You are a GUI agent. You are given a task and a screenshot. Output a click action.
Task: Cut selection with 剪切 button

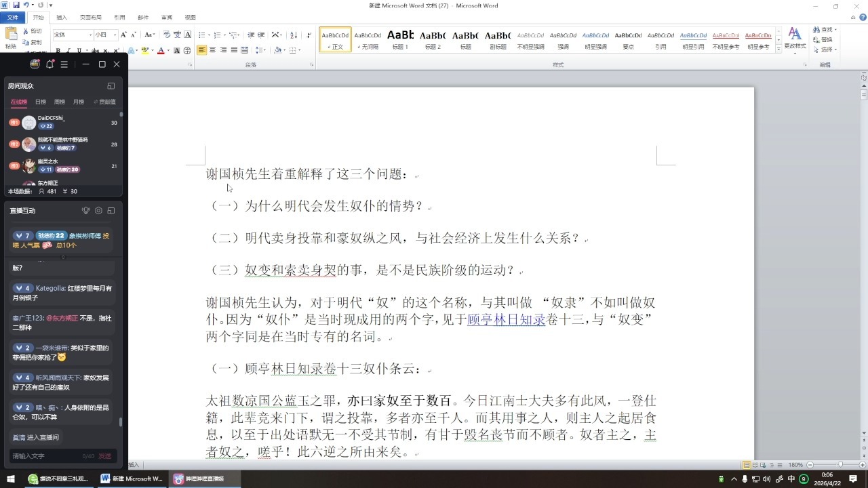pyautogui.click(x=33, y=31)
